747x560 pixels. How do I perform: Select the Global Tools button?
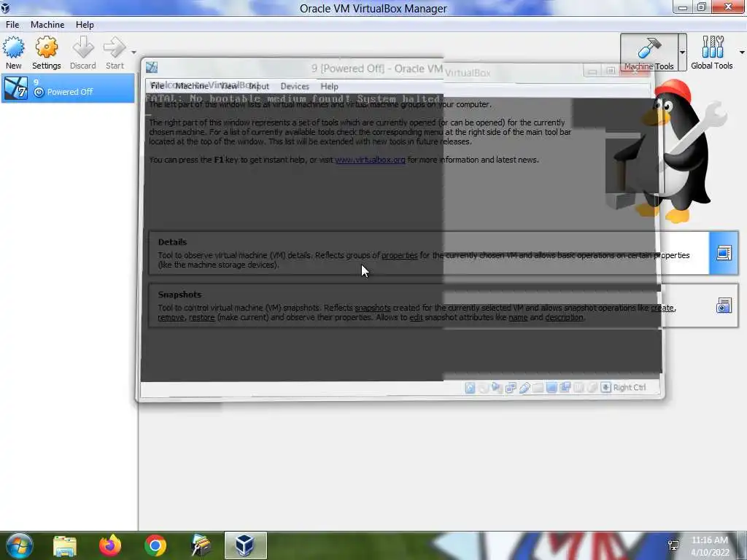(712, 52)
